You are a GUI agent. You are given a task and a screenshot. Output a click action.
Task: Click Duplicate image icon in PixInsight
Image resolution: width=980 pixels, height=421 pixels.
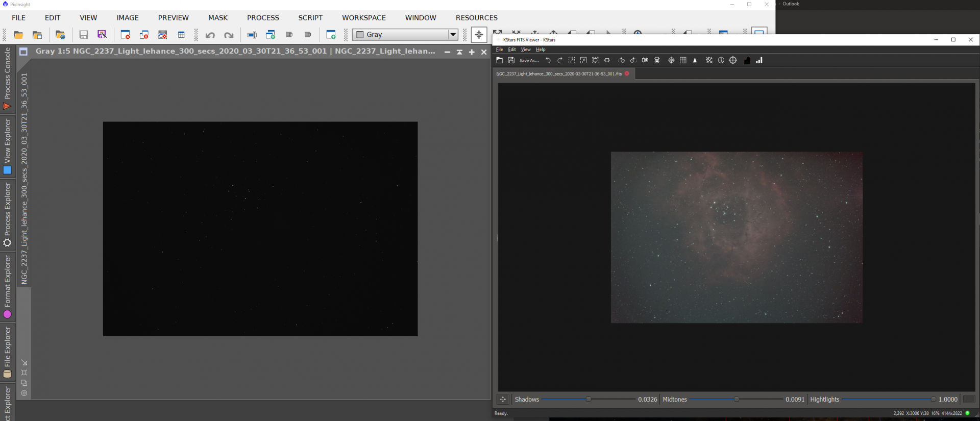271,35
